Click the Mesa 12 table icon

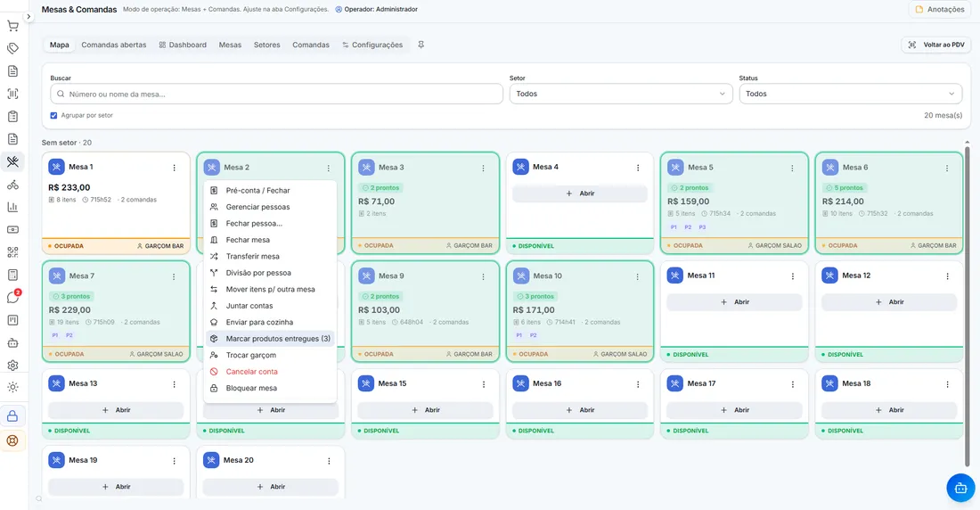tap(830, 276)
